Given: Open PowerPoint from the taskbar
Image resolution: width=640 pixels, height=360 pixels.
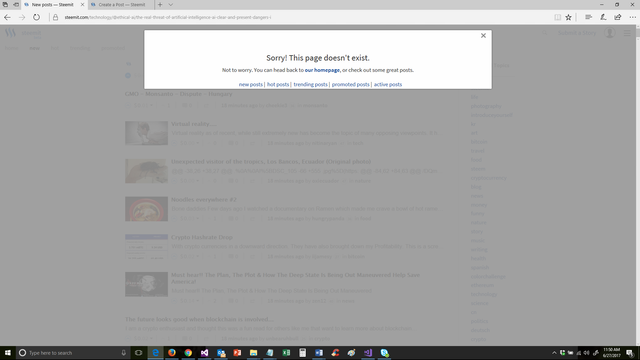Looking at the screenshot, I should pyautogui.click(x=237, y=353).
